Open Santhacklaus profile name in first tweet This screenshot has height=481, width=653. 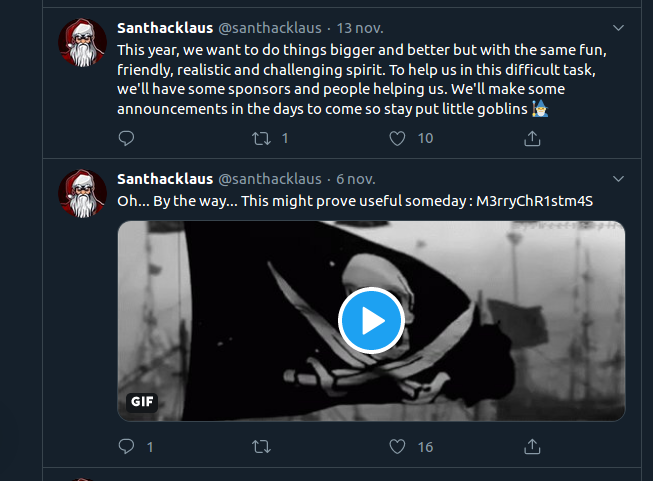tap(165, 28)
